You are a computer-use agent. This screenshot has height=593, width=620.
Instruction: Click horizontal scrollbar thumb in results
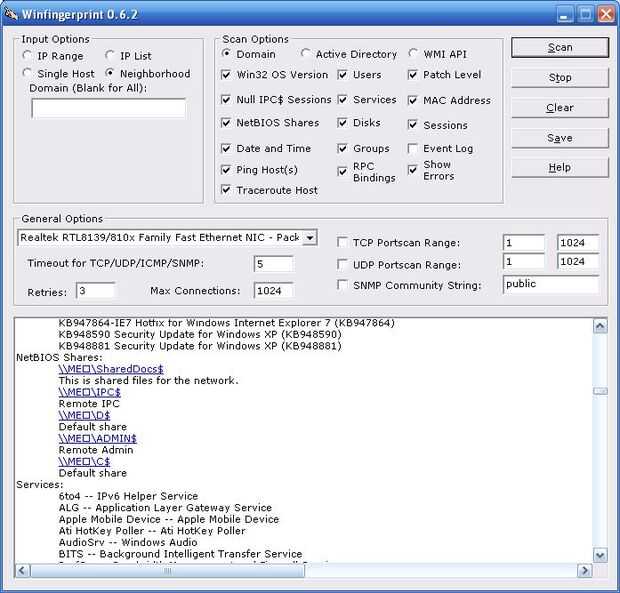[167, 570]
